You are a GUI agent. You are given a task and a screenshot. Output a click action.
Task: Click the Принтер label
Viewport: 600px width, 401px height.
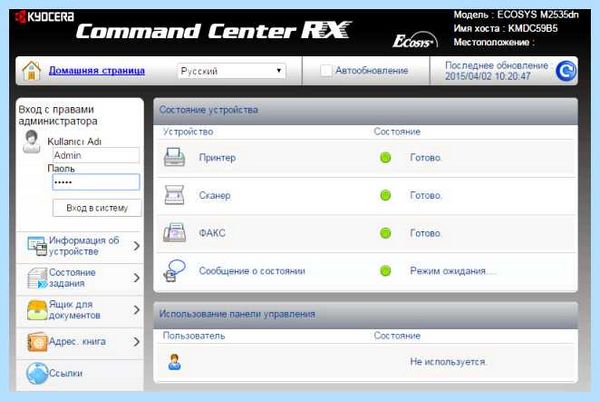tap(217, 158)
